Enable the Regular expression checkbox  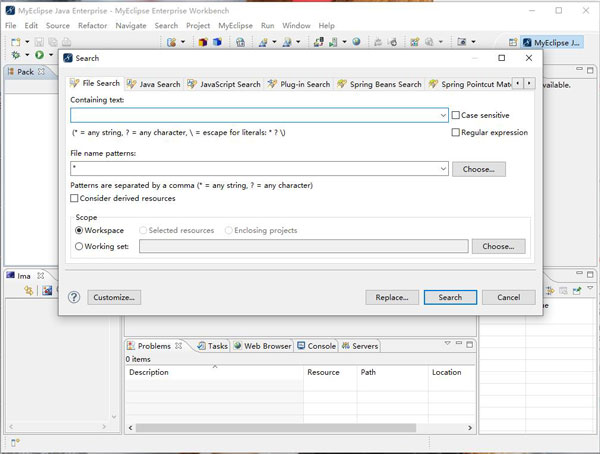point(456,132)
